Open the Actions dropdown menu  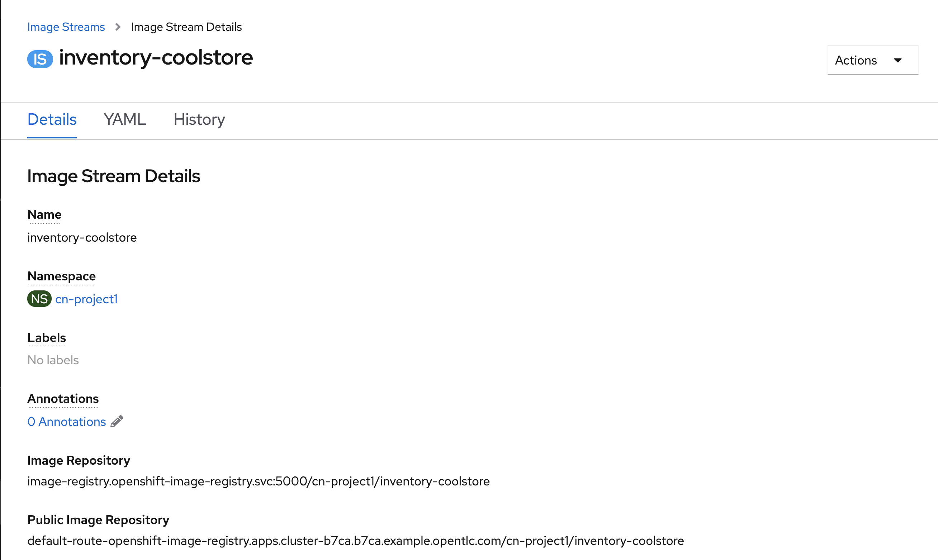(x=867, y=60)
